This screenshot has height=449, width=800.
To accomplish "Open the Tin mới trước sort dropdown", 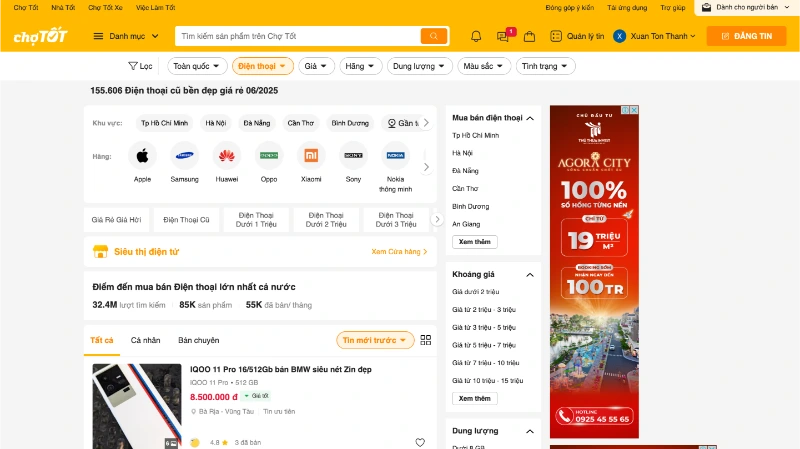I will coord(375,340).
